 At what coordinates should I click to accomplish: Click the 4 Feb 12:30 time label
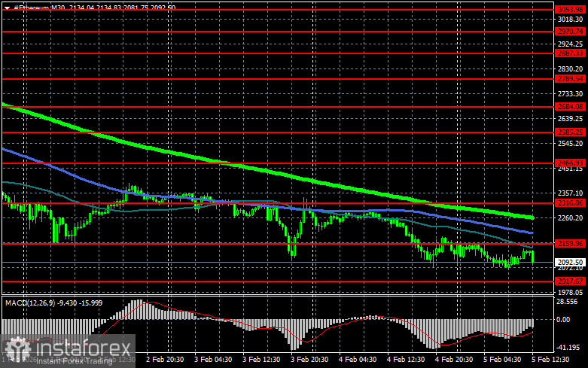click(406, 360)
